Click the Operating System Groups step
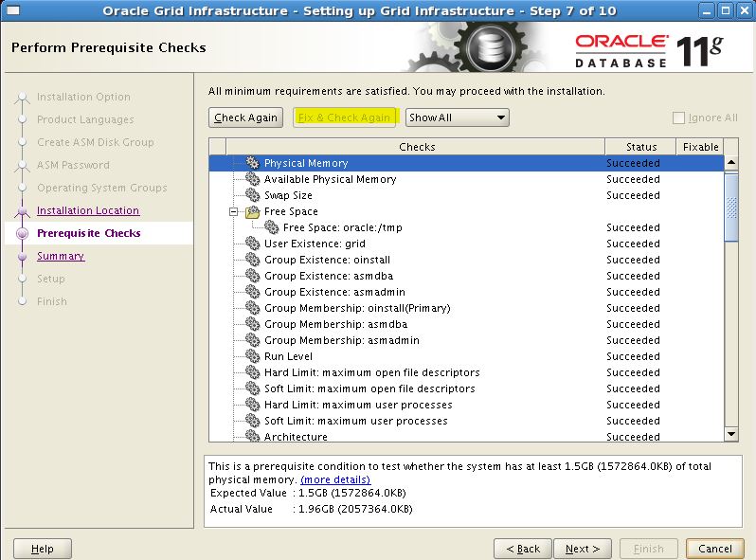 (x=102, y=188)
